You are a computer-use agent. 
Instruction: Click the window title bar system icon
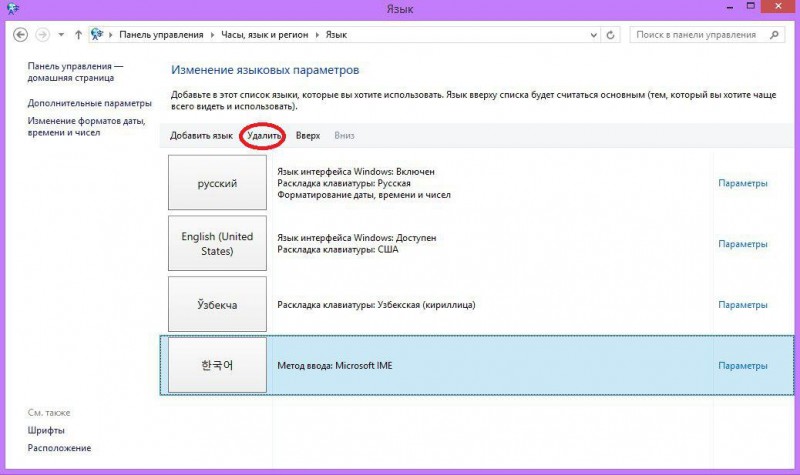tap(13, 8)
